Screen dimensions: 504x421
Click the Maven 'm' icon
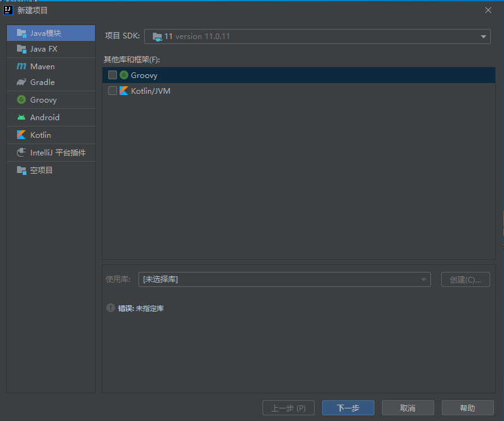[21, 67]
